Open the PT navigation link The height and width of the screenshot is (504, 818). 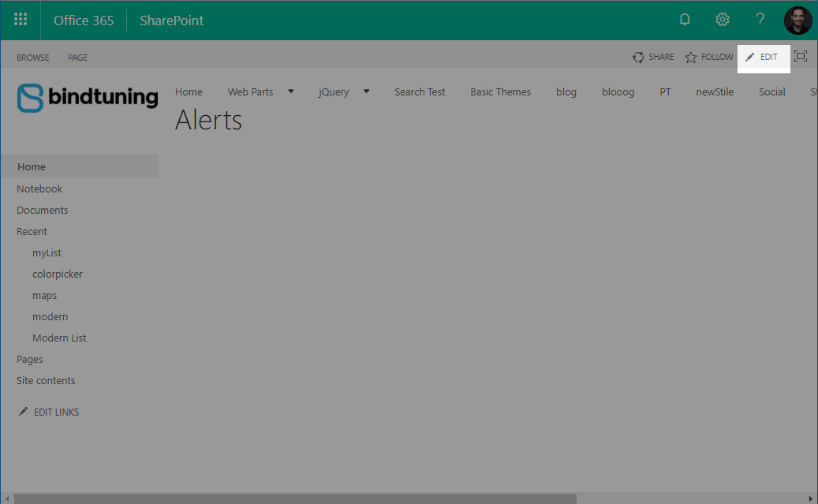click(x=665, y=91)
